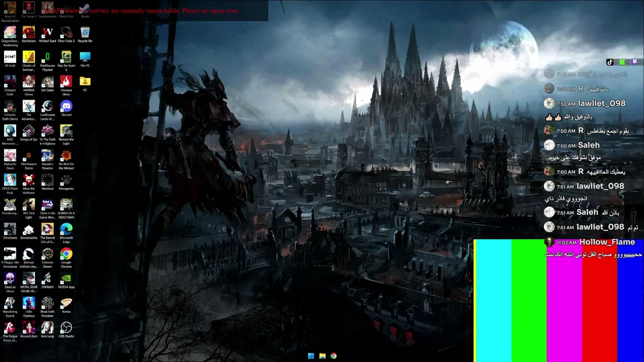644x362 pixels.
Task: Click the Mewgenics paw icon
Action: pos(66,182)
